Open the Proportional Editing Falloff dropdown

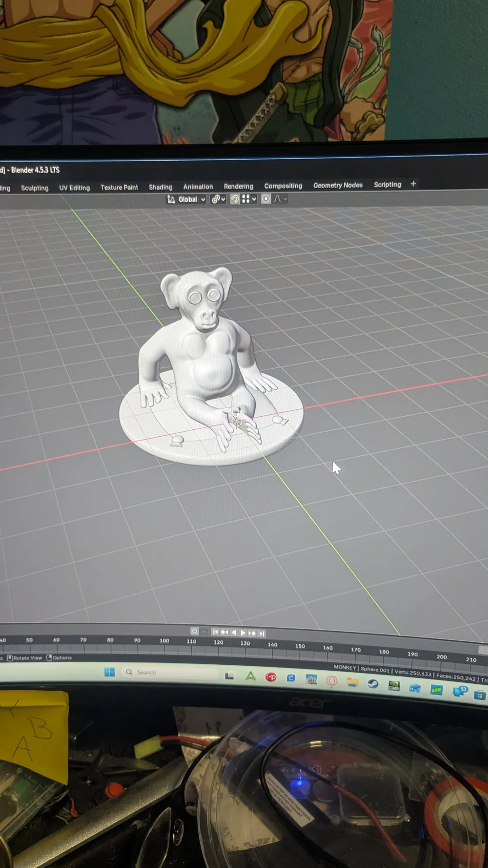tap(281, 199)
